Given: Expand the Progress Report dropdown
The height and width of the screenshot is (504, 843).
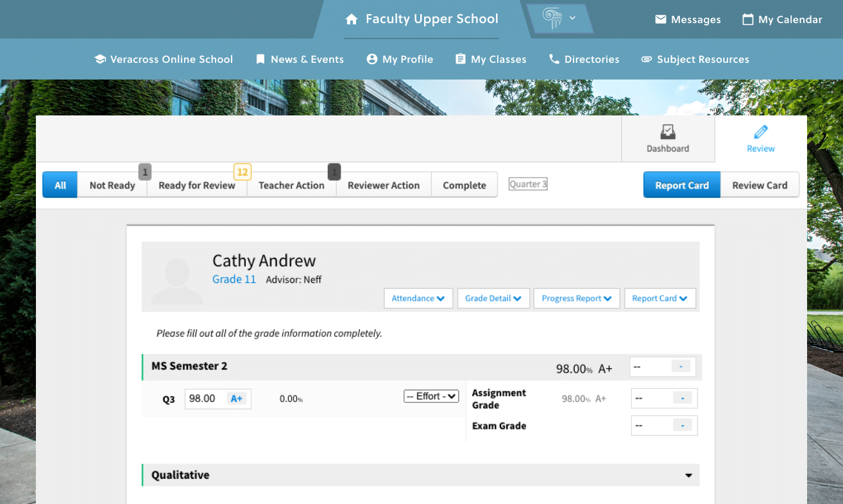Looking at the screenshot, I should coord(577,298).
